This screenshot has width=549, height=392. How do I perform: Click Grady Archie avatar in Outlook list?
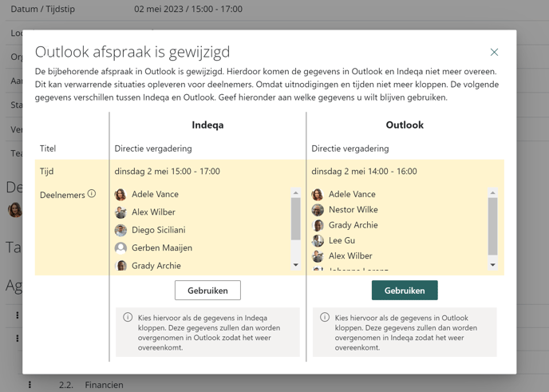coord(318,225)
